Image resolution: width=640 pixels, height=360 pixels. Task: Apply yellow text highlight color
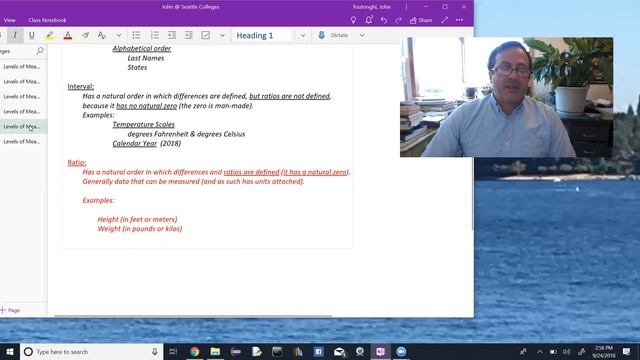click(x=49, y=35)
